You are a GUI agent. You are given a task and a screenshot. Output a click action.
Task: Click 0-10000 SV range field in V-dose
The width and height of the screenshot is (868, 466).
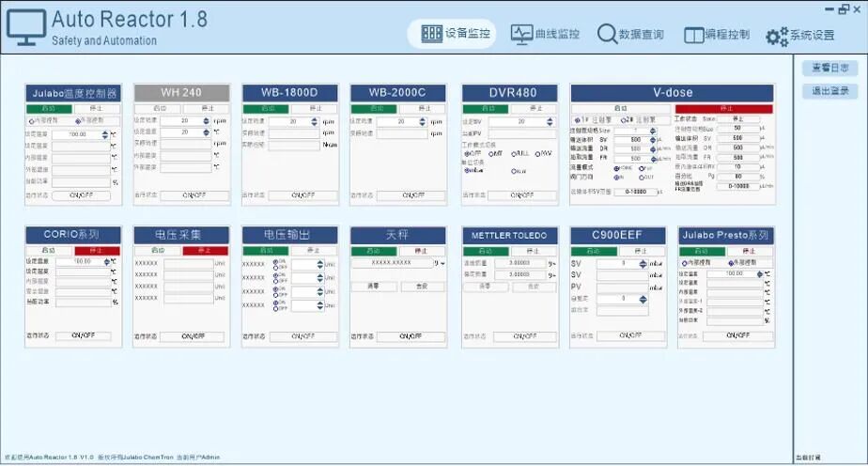click(x=636, y=192)
